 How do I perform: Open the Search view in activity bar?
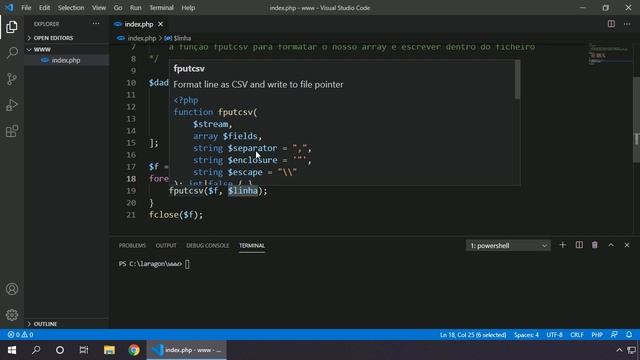pyautogui.click(x=12, y=53)
